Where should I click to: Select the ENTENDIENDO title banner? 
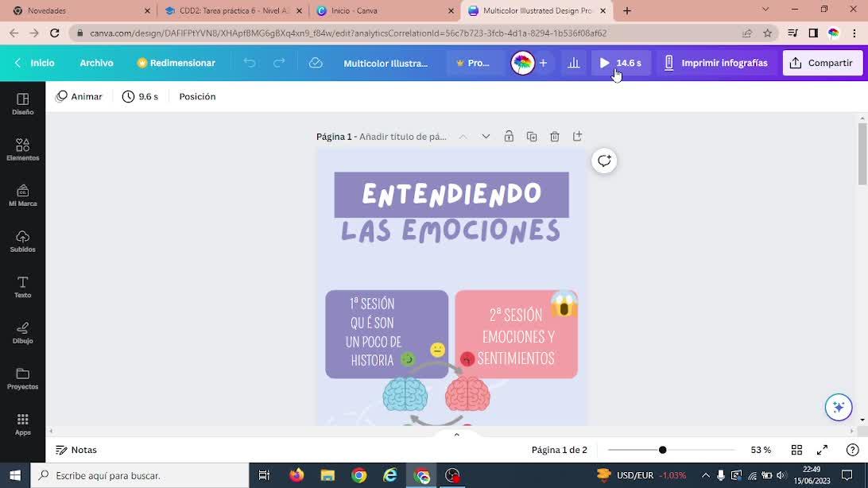click(x=451, y=194)
